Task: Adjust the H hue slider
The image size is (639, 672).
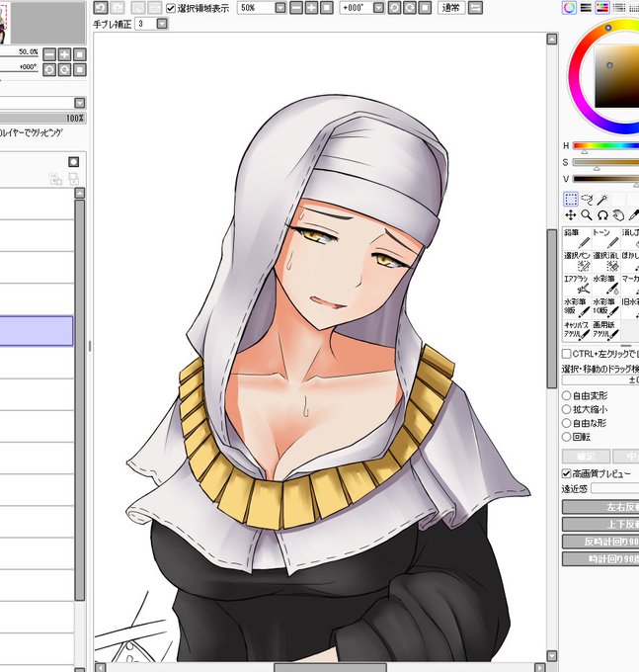Action: pos(605,145)
